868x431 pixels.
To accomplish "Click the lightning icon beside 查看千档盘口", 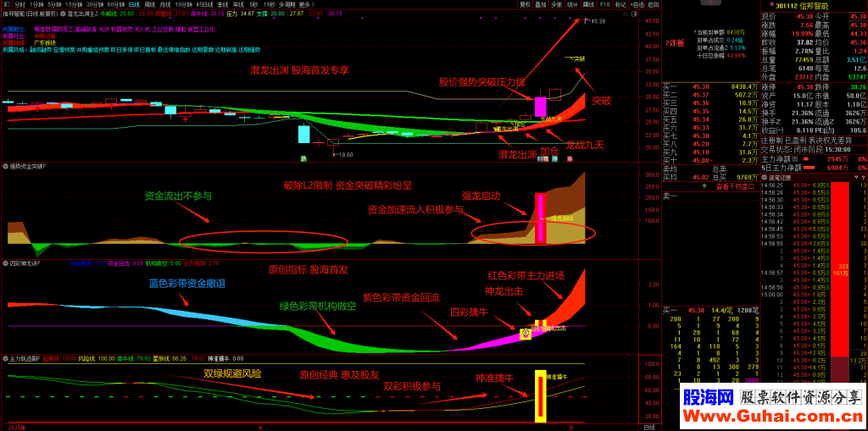I will (704, 186).
